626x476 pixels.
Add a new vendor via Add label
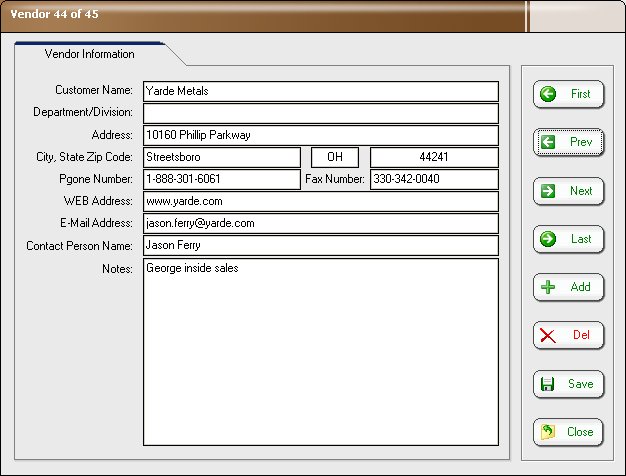[580, 287]
